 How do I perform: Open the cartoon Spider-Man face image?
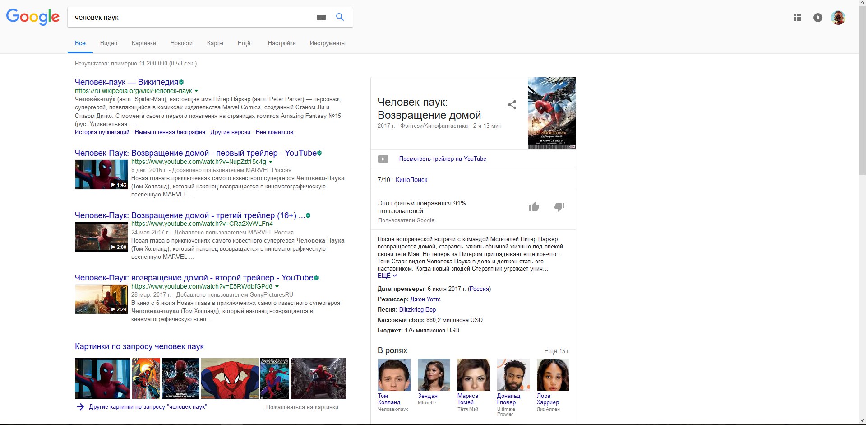click(230, 378)
